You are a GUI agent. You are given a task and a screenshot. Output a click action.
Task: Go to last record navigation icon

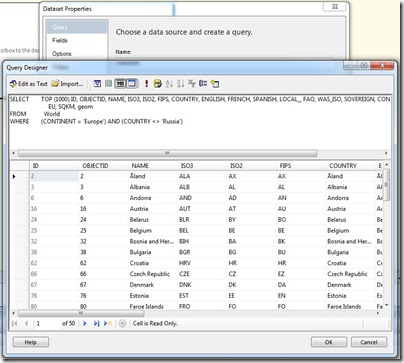click(x=96, y=323)
